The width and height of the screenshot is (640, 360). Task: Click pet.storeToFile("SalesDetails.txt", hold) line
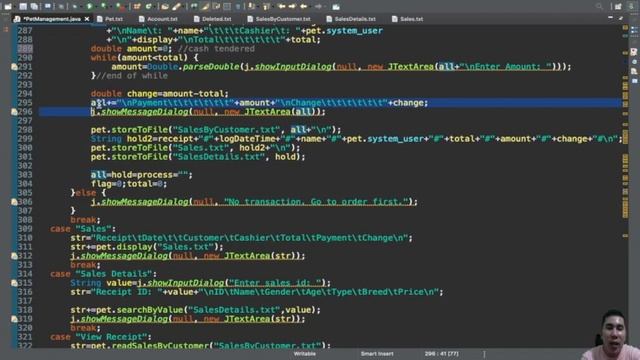pyautogui.click(x=198, y=157)
